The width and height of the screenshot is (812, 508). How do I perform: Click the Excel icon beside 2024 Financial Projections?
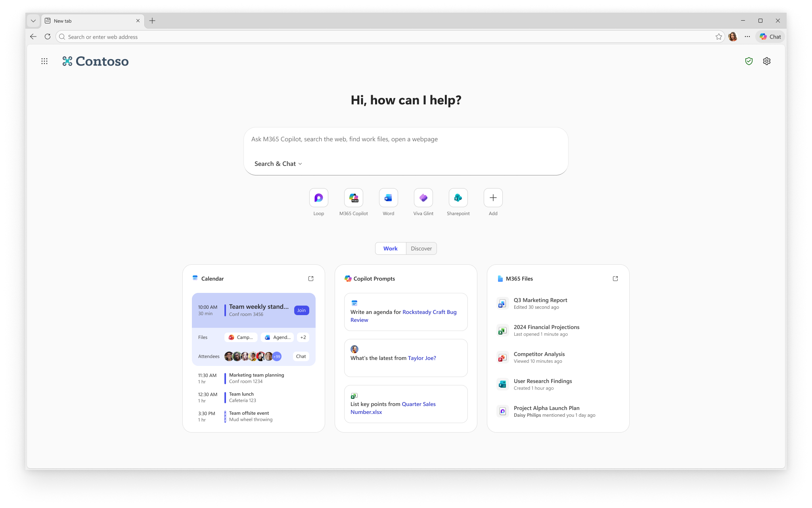click(502, 331)
